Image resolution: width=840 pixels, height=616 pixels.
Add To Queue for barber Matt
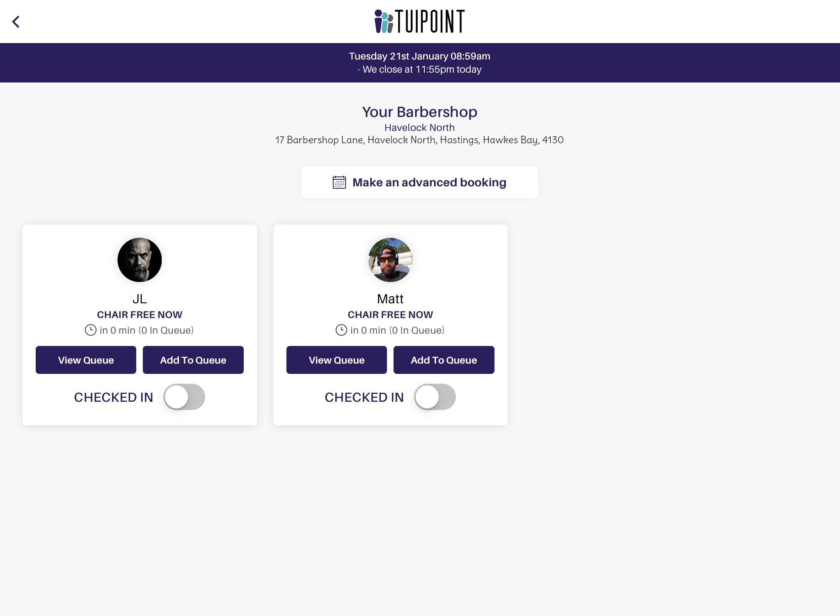[x=444, y=360]
